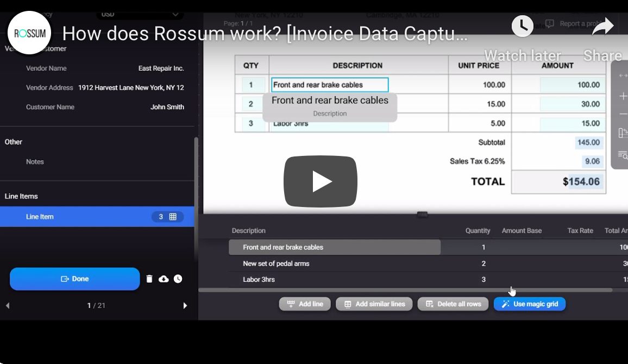Play the Rossum video

(x=320, y=181)
